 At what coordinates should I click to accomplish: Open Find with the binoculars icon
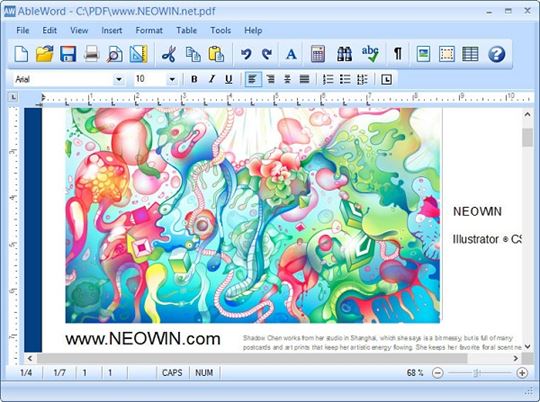click(344, 54)
